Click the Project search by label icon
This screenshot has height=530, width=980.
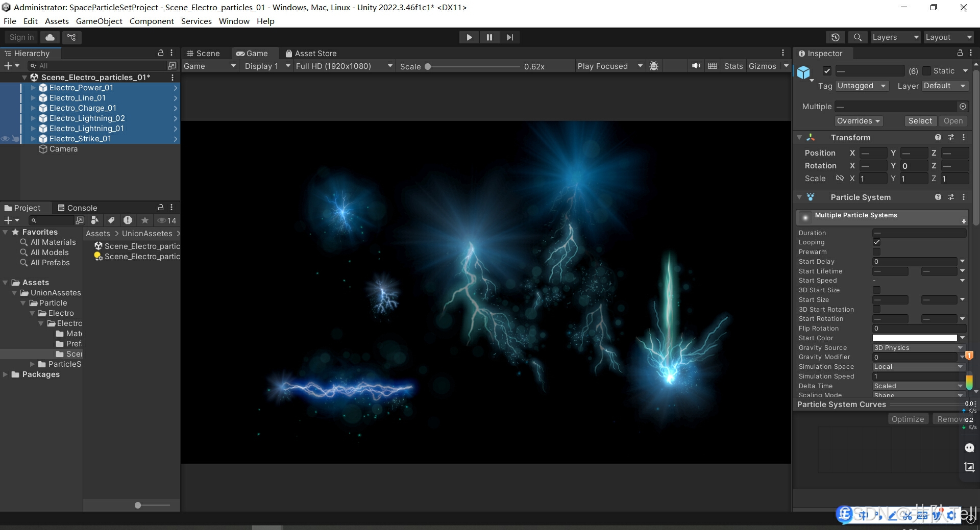(111, 220)
